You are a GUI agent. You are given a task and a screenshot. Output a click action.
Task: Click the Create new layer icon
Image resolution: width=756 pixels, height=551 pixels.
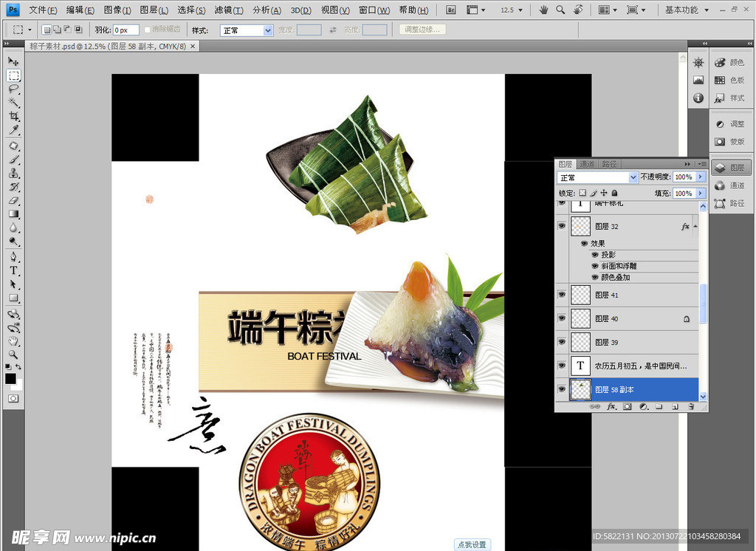[676, 405]
